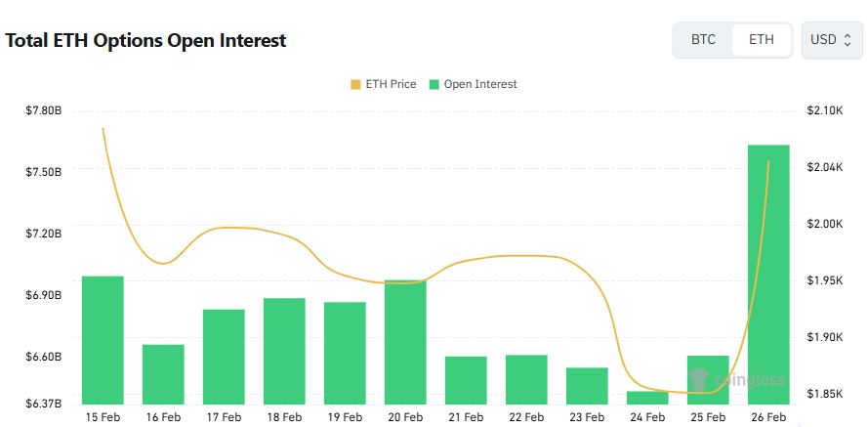Image resolution: width=868 pixels, height=427 pixels.
Task: Click the 18 Feb open interest bar
Action: click(284, 350)
